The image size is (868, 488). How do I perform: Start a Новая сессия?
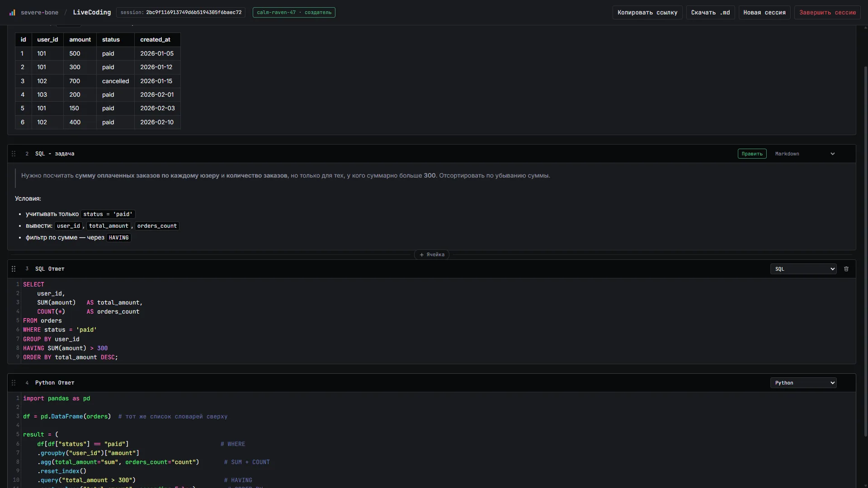[764, 13]
